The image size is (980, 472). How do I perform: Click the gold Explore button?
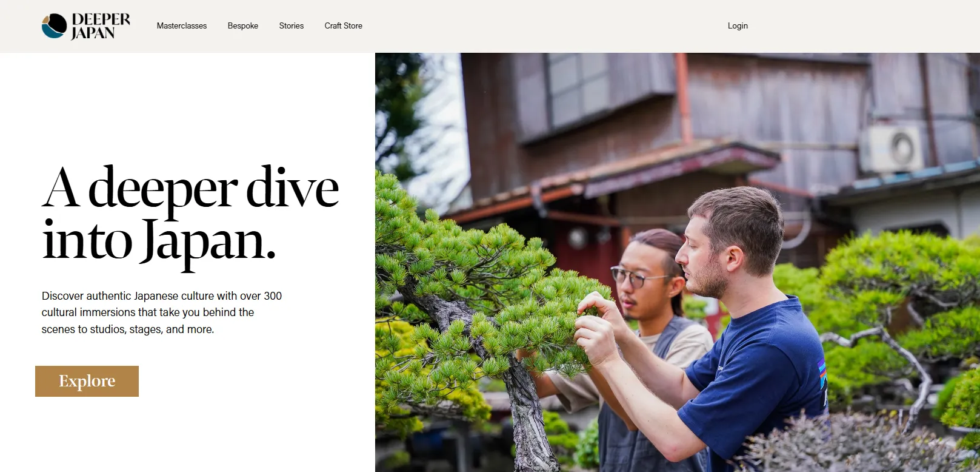[87, 381]
